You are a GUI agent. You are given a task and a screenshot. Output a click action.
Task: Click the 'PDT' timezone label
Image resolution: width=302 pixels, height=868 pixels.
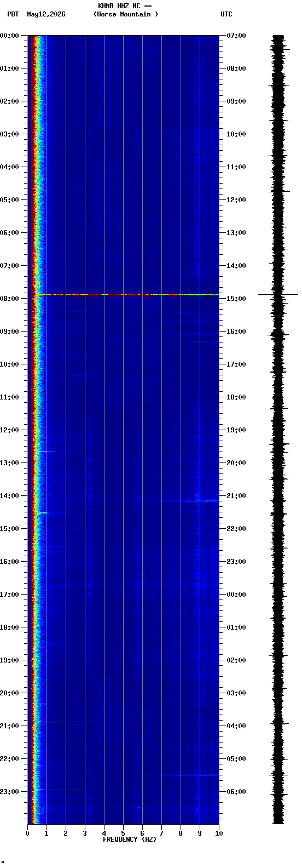tap(13, 14)
